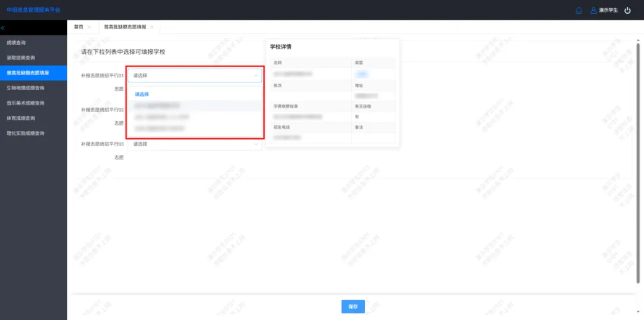Viewport: 644px width, 320px height.
Task: Open the 补报志愿统招平行03 select box
Action: pos(194,144)
